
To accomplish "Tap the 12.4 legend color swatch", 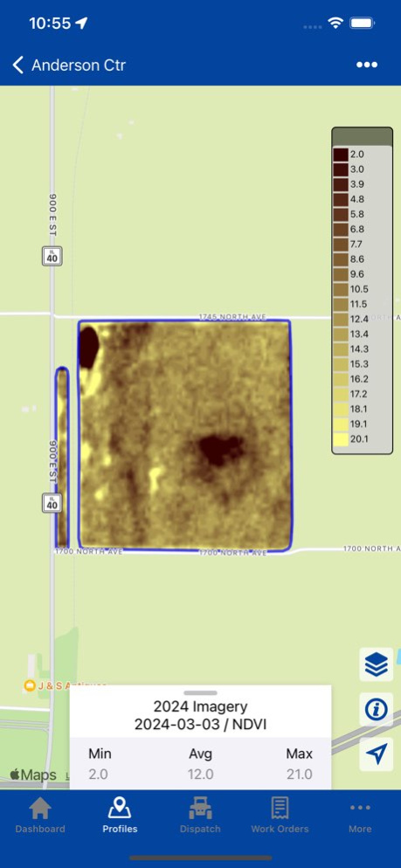I will 342,319.
